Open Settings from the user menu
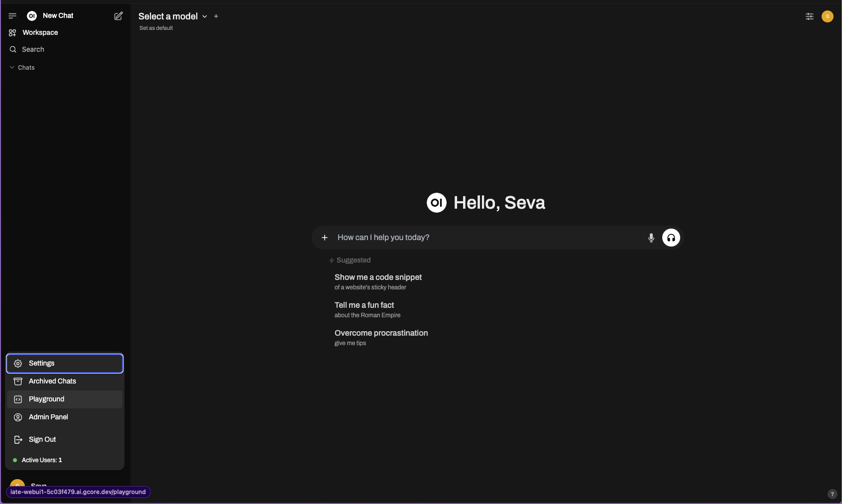Viewport: 842px width, 504px height. click(65, 364)
